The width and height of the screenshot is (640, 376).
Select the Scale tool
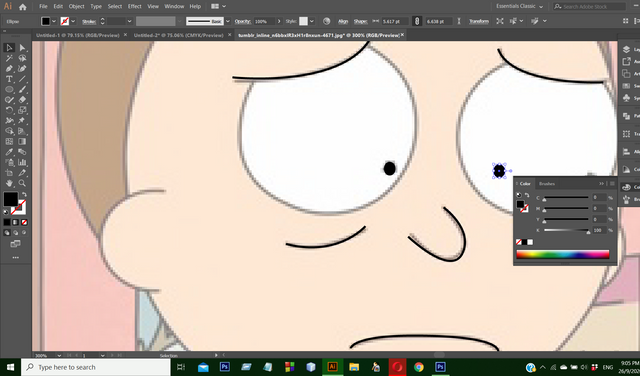coord(22,110)
